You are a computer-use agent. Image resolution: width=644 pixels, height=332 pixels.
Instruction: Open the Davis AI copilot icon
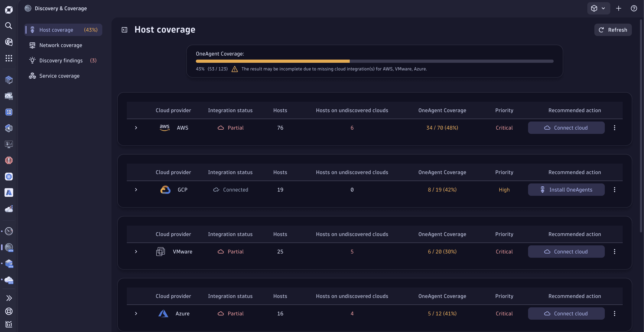pyautogui.click(x=9, y=42)
